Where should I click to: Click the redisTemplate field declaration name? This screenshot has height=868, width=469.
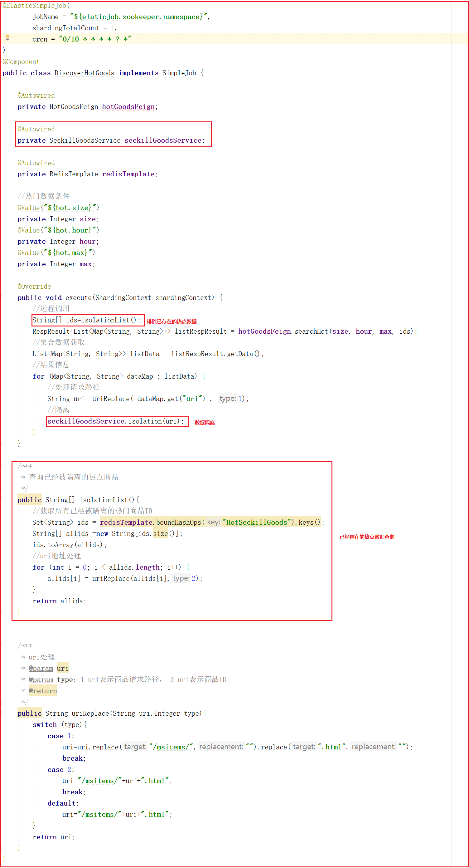[128, 174]
